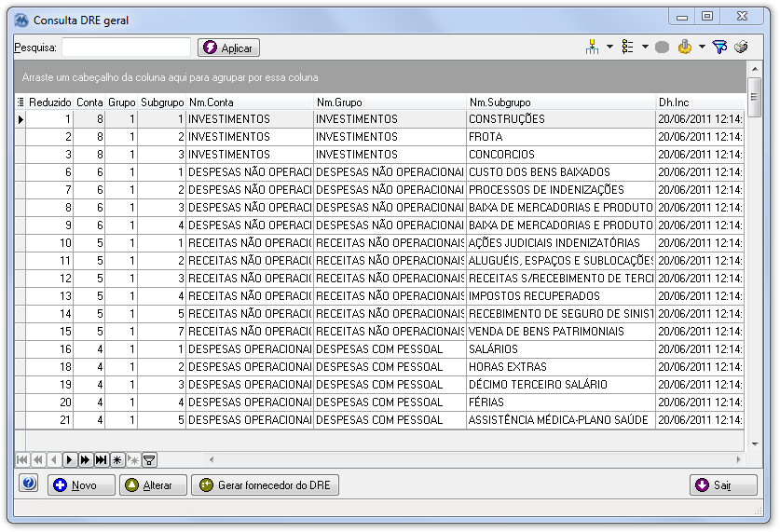Select the HORAS EXTRAS cell
Viewport: 780px width, 532px height.
[561, 367]
